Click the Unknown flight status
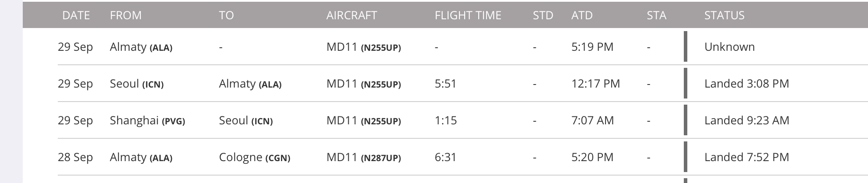The image size is (868, 183). [x=730, y=47]
